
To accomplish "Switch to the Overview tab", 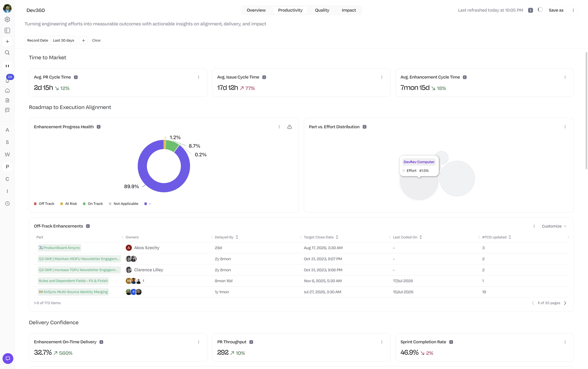I will (256, 10).
